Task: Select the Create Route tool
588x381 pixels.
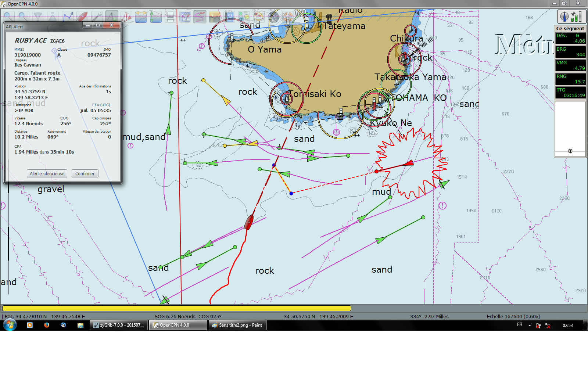Action: (x=67, y=17)
